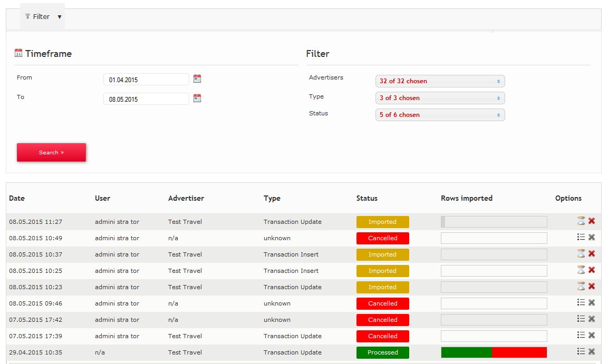
Task: Select the date '29.04.2015 10:35'
Action: tap(36, 352)
